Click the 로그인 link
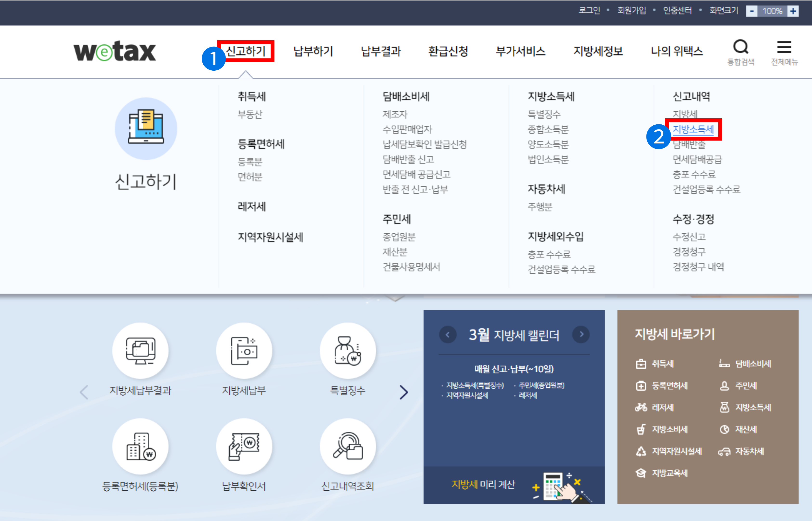Viewport: 812px width, 521px height. coord(589,11)
